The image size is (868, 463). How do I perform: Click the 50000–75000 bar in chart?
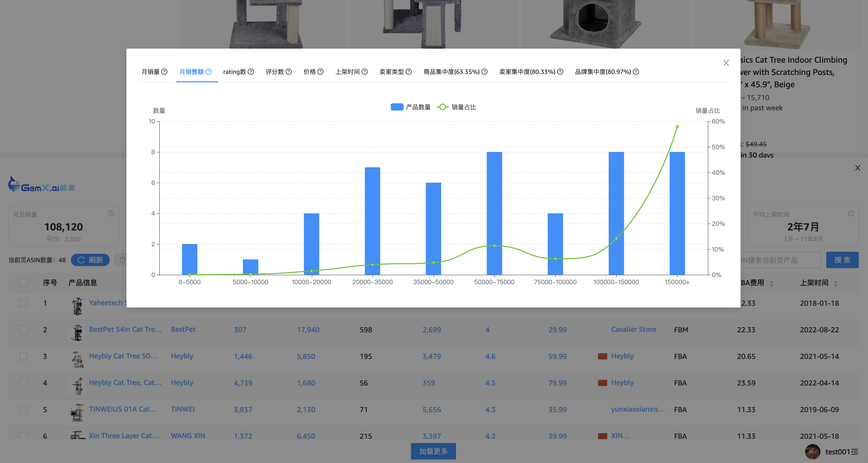pyautogui.click(x=494, y=214)
